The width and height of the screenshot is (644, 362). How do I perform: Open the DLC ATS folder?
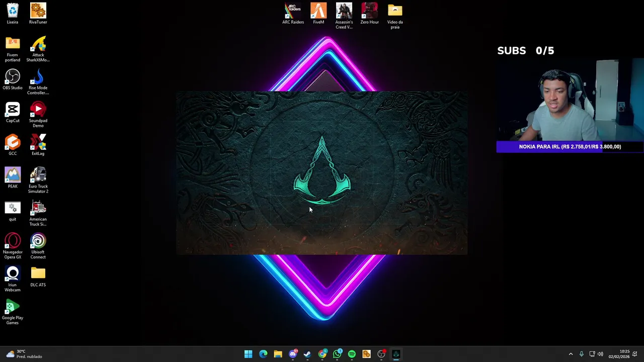[x=38, y=276]
